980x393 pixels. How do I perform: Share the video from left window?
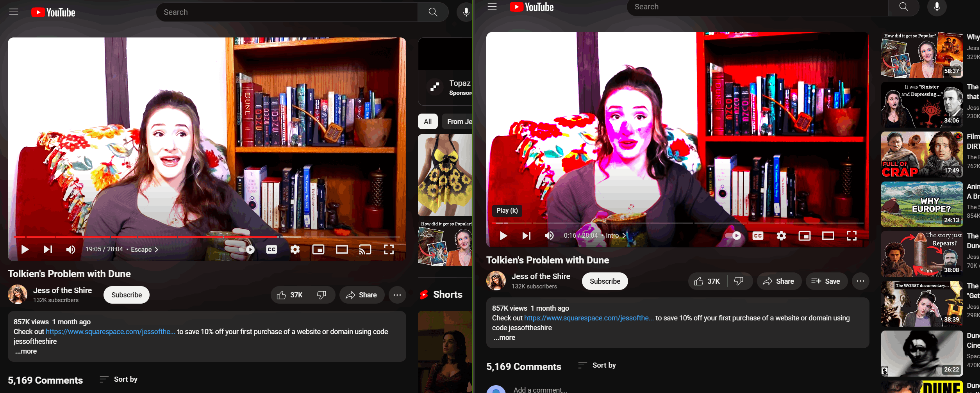pos(362,295)
